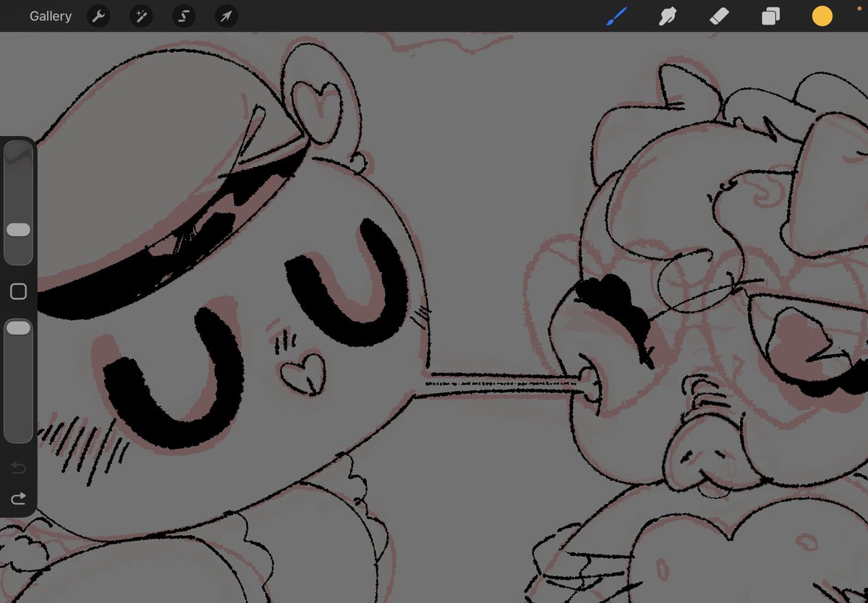Activate the Transform arrow tool
The width and height of the screenshot is (868, 603).
[226, 16]
